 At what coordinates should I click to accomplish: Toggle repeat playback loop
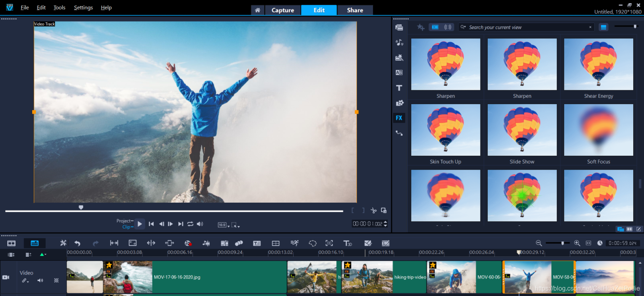(190, 224)
